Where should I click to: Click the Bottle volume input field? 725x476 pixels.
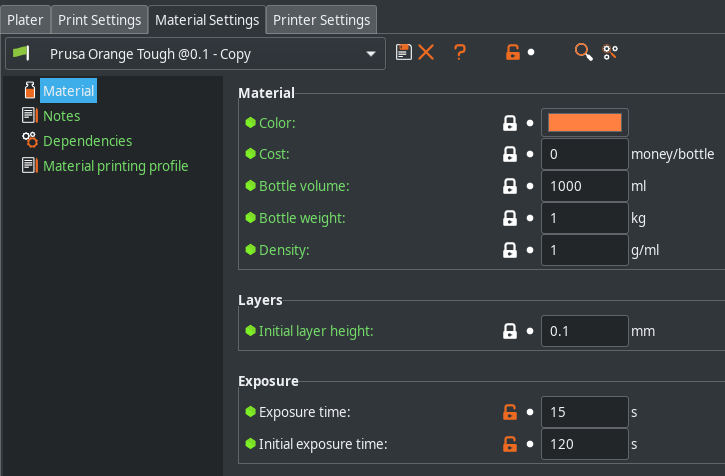(584, 186)
